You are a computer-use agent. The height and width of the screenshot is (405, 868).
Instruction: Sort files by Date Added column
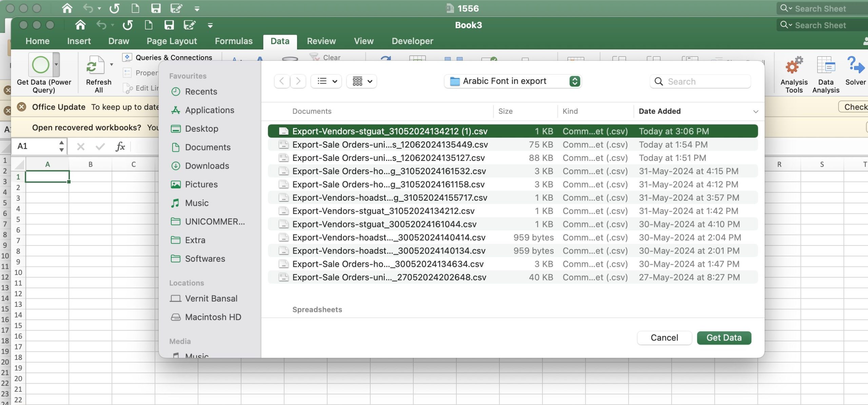click(x=659, y=111)
